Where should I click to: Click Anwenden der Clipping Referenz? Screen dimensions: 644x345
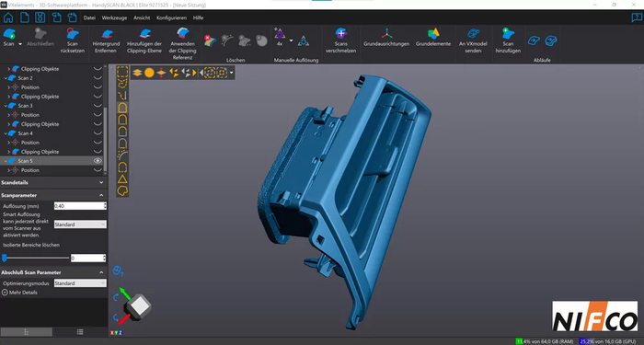(x=182, y=43)
